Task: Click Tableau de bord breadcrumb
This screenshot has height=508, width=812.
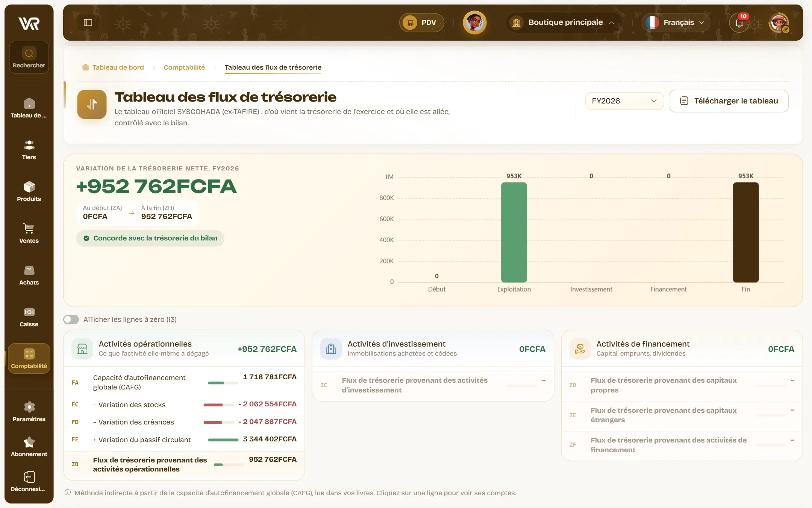Action: [x=113, y=67]
